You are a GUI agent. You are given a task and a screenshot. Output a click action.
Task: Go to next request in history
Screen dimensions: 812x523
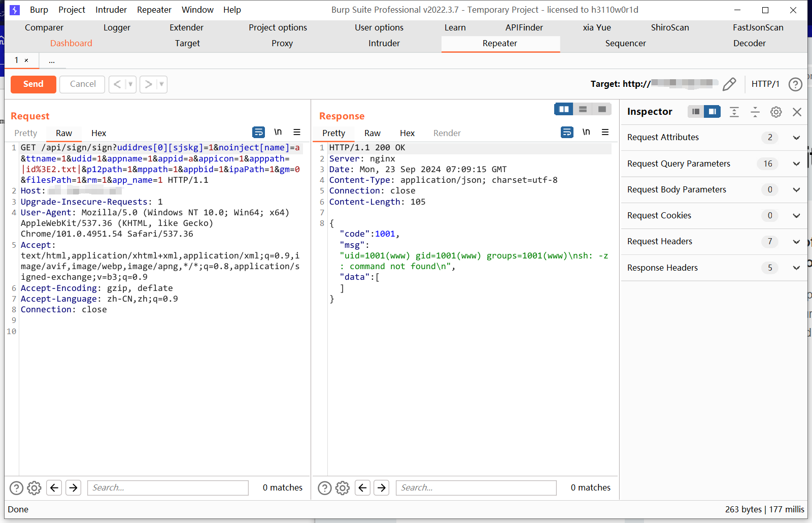[x=148, y=84]
